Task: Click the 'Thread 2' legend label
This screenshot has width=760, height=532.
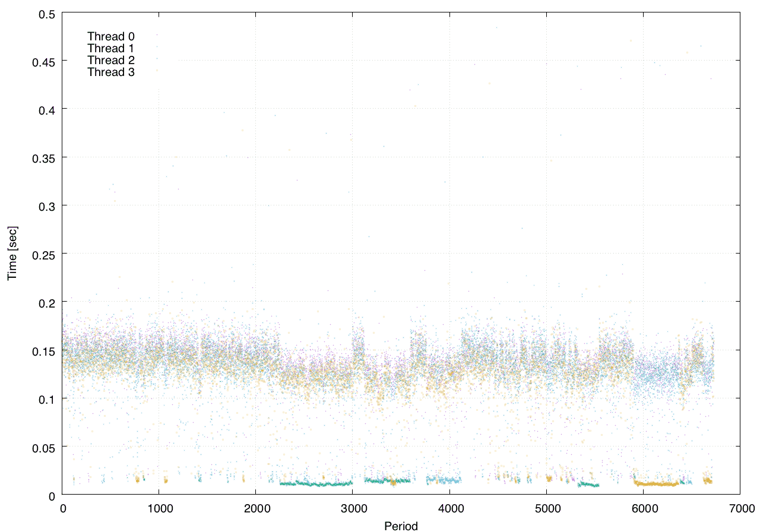Action: (x=111, y=61)
